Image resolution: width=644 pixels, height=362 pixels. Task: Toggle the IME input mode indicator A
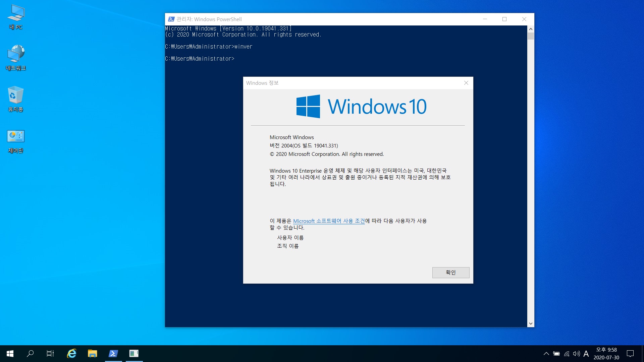point(586,354)
